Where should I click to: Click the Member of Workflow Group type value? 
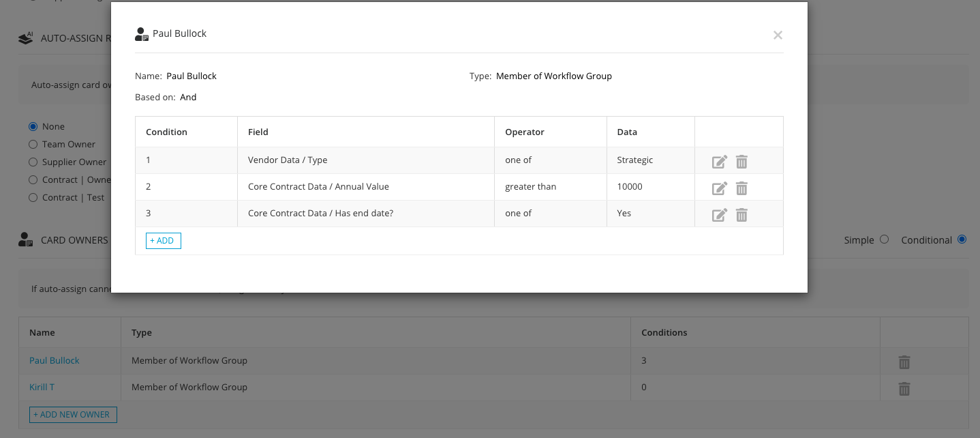[554, 76]
